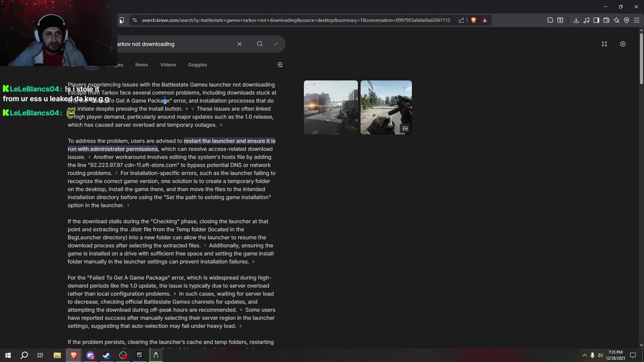Screen dimensions: 644x362
Task: Switch to the Goggles tab
Action: pos(197,64)
